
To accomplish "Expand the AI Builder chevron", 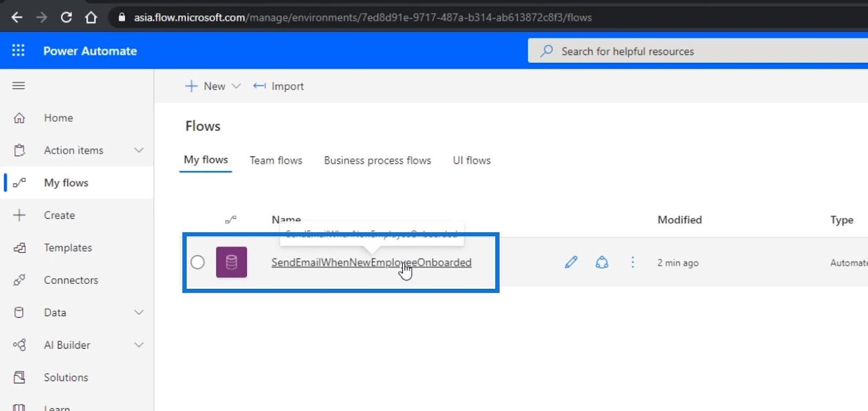I will click(139, 345).
